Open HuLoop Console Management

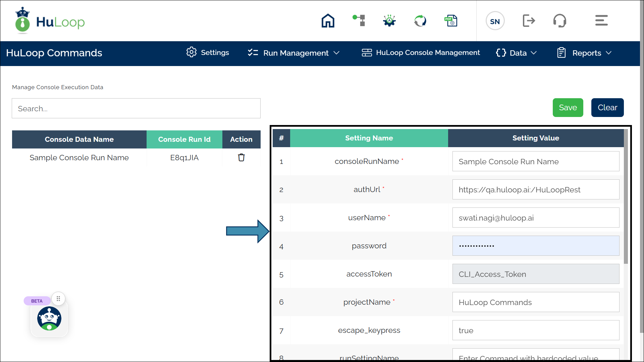click(421, 53)
